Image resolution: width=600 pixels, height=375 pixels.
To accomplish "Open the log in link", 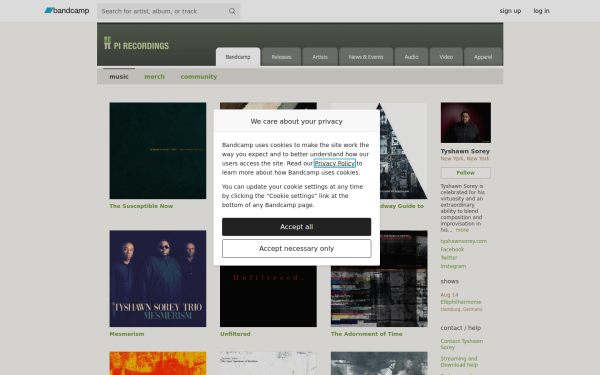I will click(x=541, y=11).
